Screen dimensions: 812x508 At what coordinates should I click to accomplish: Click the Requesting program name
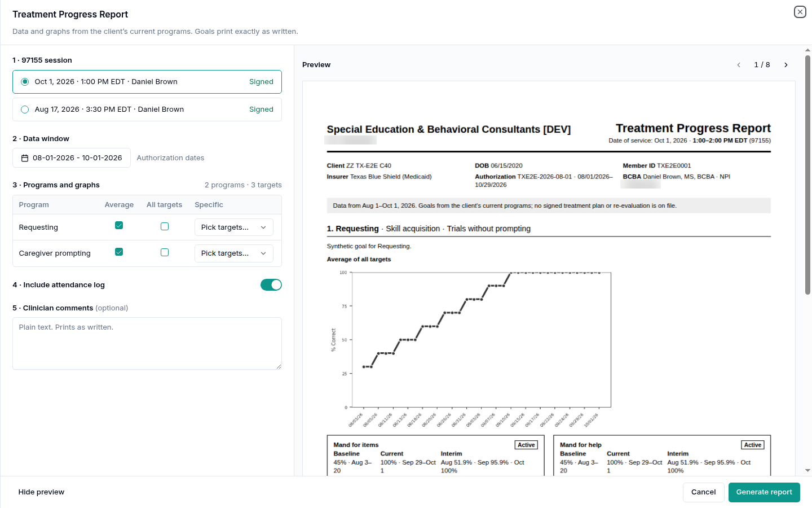click(x=38, y=227)
